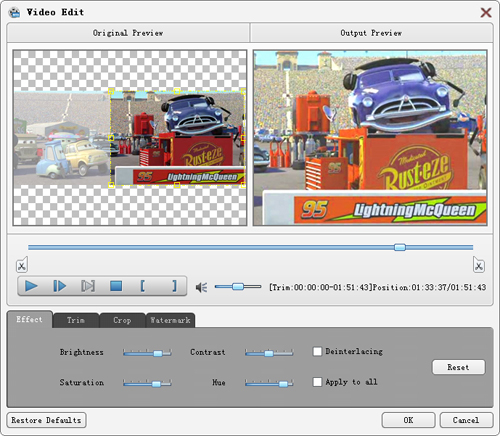Click the left-middle crop handle in the original preview
The image size is (500, 436).
click(x=111, y=138)
